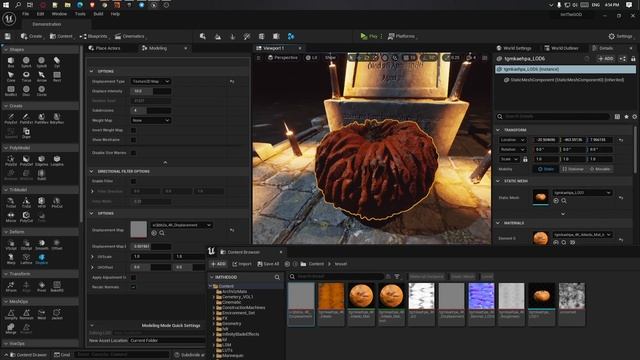Open the File menu
The width and height of the screenshot is (640, 360).
25,14
